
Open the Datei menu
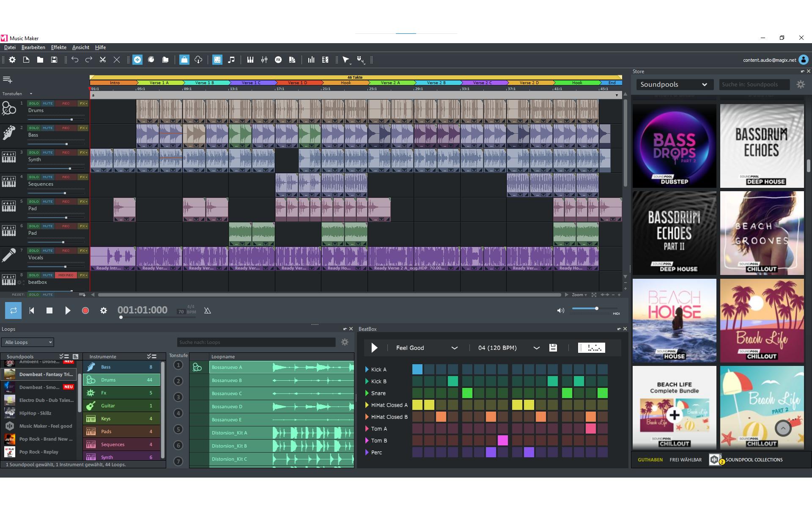[10, 47]
